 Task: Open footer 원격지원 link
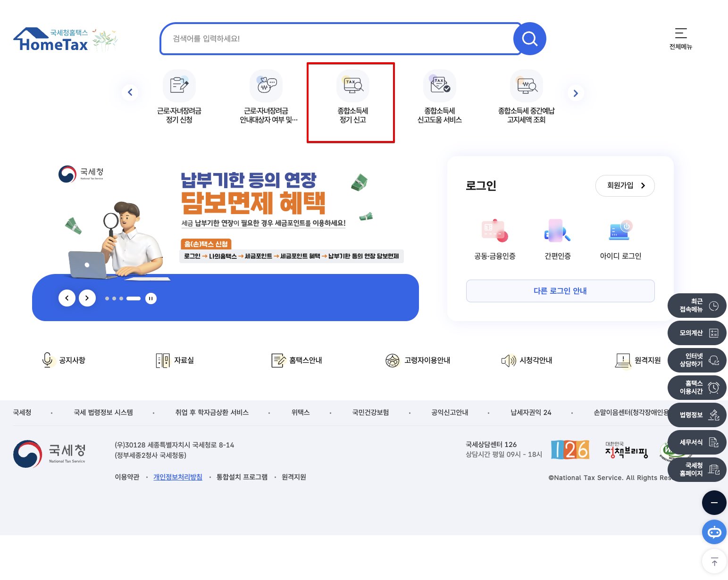294,477
